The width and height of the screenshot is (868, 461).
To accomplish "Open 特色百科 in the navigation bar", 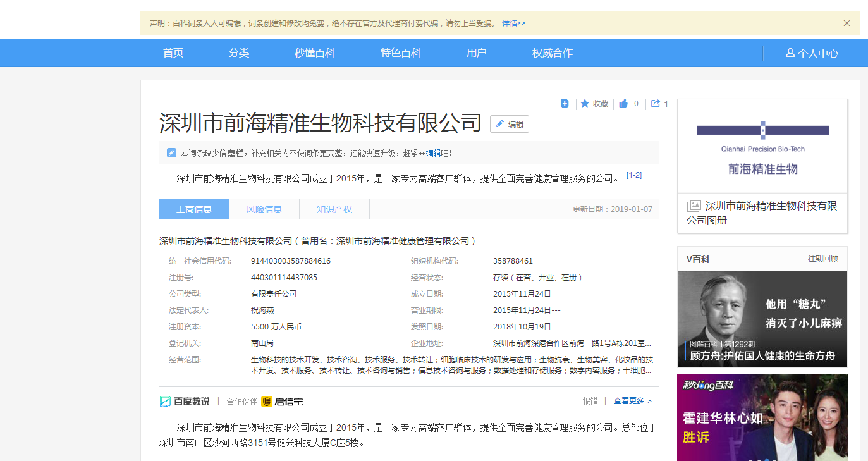I will [x=401, y=53].
